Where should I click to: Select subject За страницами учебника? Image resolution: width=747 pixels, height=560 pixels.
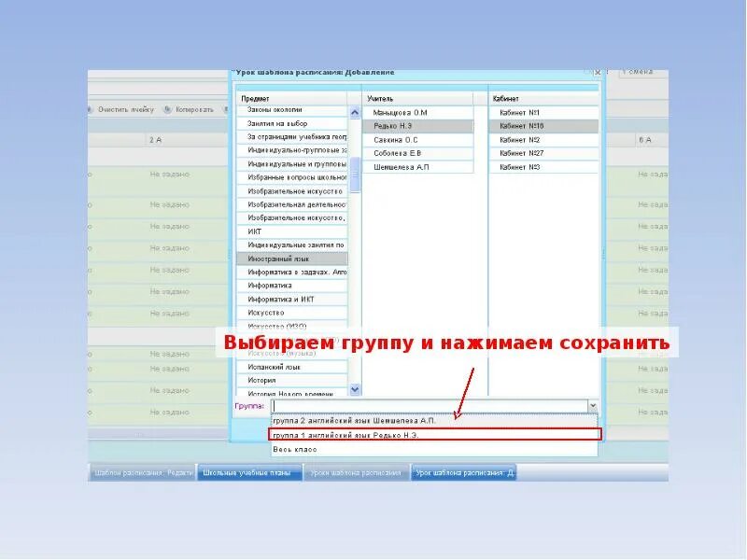point(292,137)
